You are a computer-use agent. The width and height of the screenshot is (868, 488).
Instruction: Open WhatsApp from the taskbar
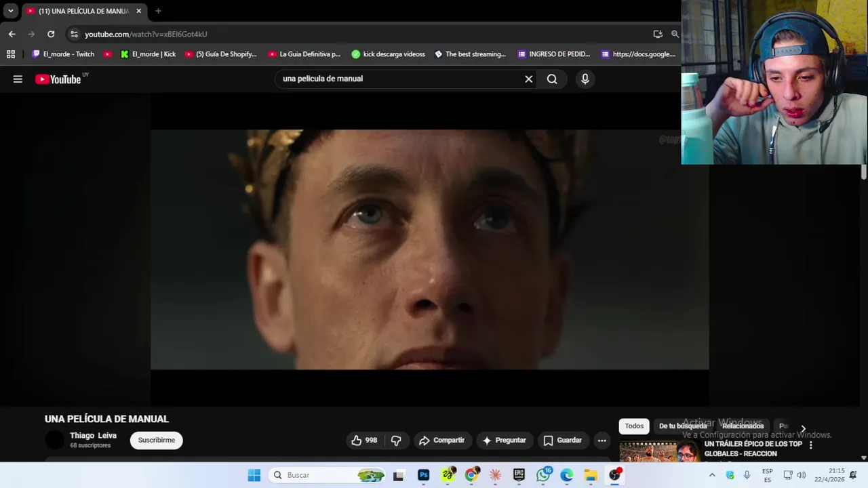click(542, 475)
